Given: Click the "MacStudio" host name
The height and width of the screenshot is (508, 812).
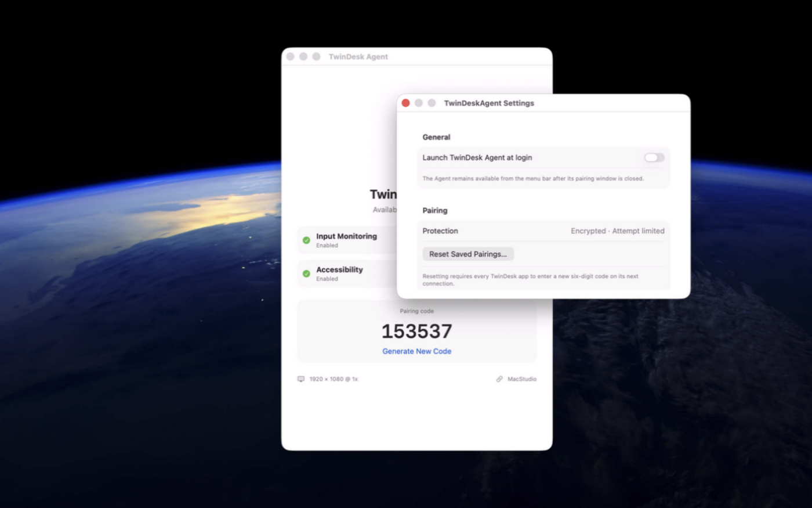Looking at the screenshot, I should 522,379.
